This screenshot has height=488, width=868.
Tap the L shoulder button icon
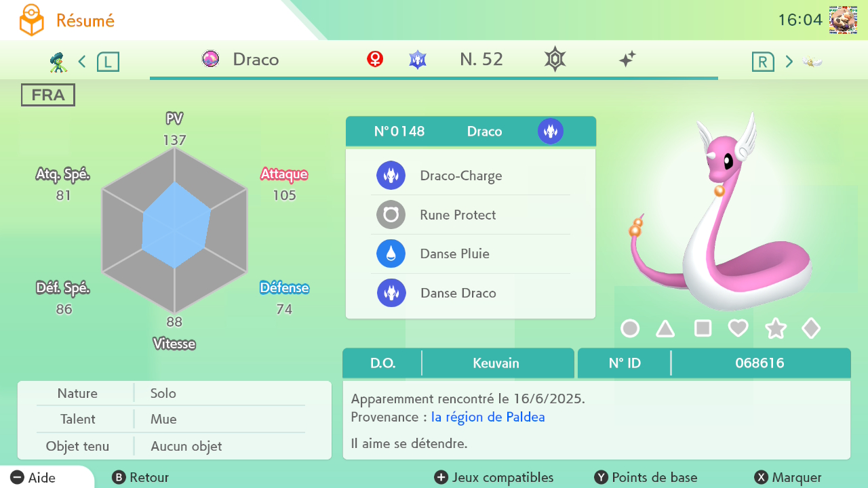coord(108,62)
